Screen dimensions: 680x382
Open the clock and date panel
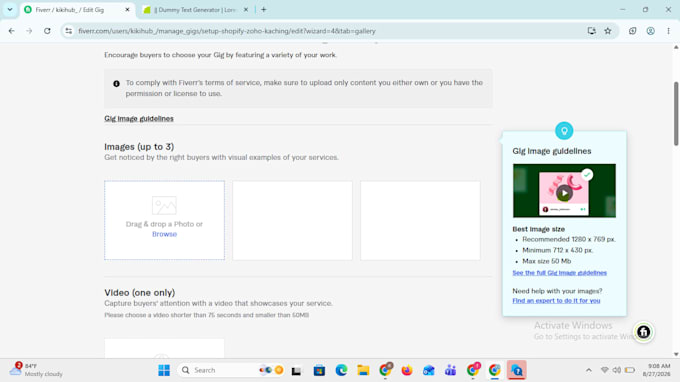click(x=657, y=370)
